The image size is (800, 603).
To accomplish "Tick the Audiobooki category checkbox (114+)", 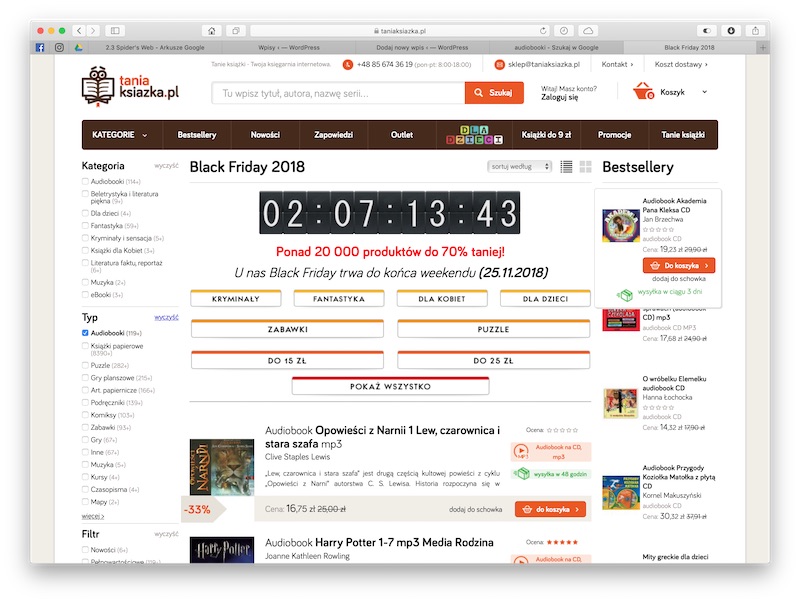I will pyautogui.click(x=85, y=181).
